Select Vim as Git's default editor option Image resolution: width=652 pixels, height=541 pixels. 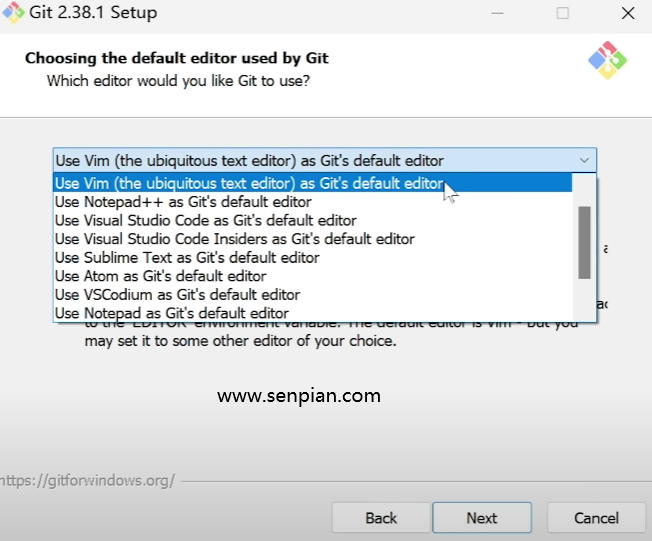pos(249,183)
